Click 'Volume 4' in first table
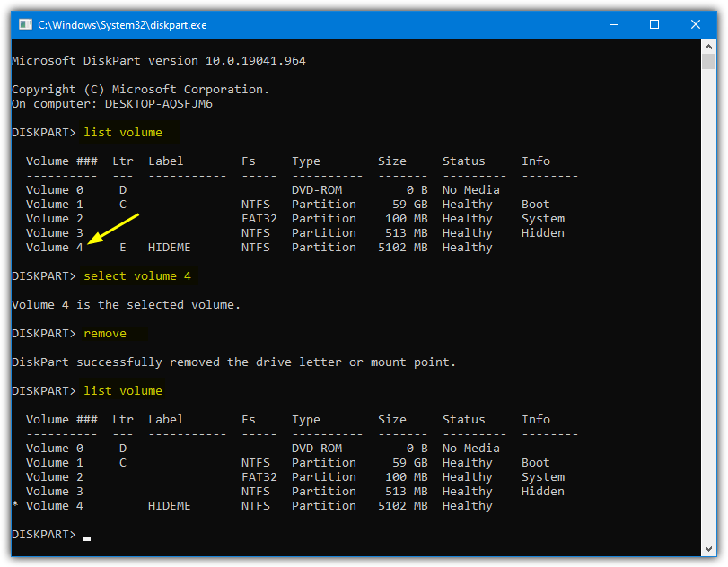Image resolution: width=728 pixels, height=567 pixels. (55, 248)
